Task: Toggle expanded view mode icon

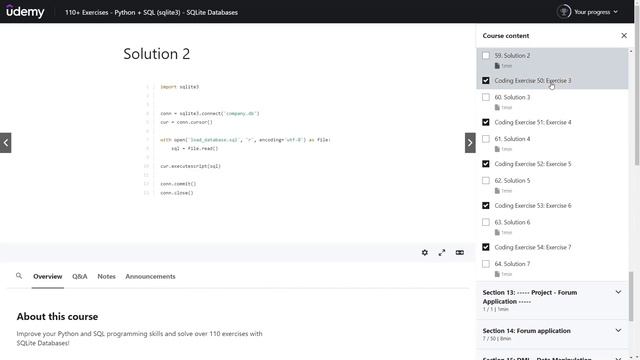Action: coord(460,253)
